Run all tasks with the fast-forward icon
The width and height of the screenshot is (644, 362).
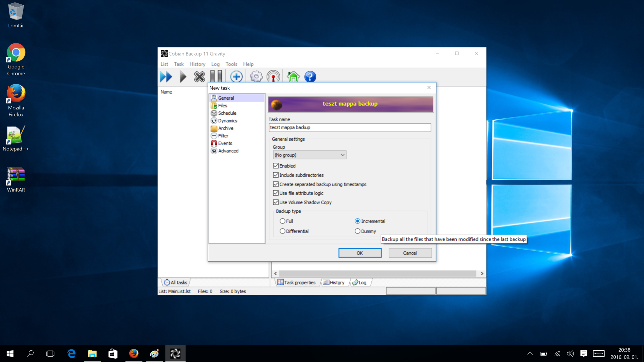point(166,76)
